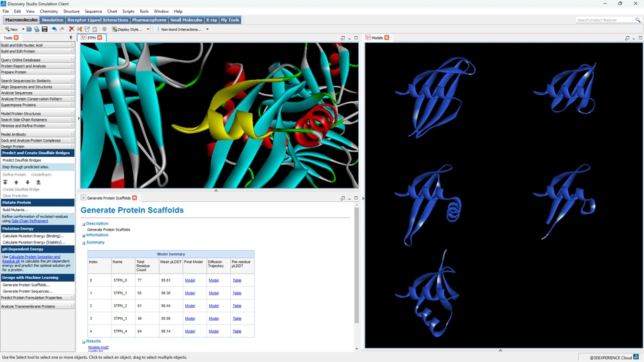This screenshot has height=362, width=644.
Task: Collapse the Description section
Action: 83,224
